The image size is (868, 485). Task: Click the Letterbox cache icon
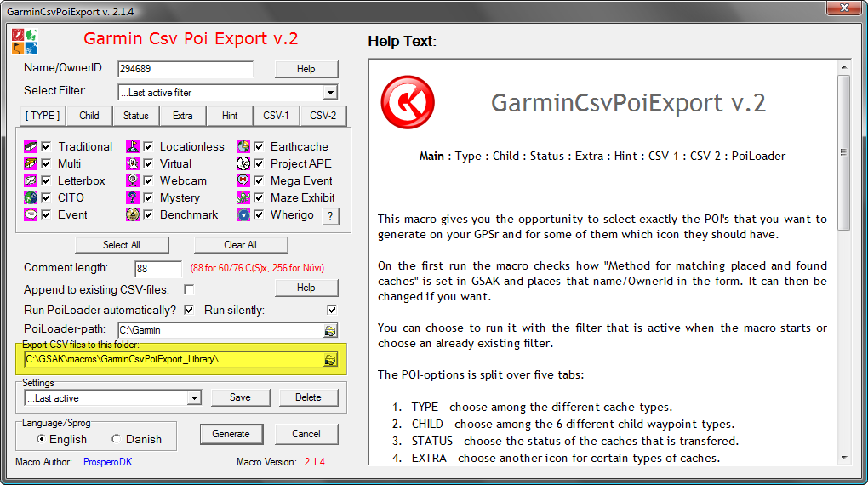click(31, 181)
